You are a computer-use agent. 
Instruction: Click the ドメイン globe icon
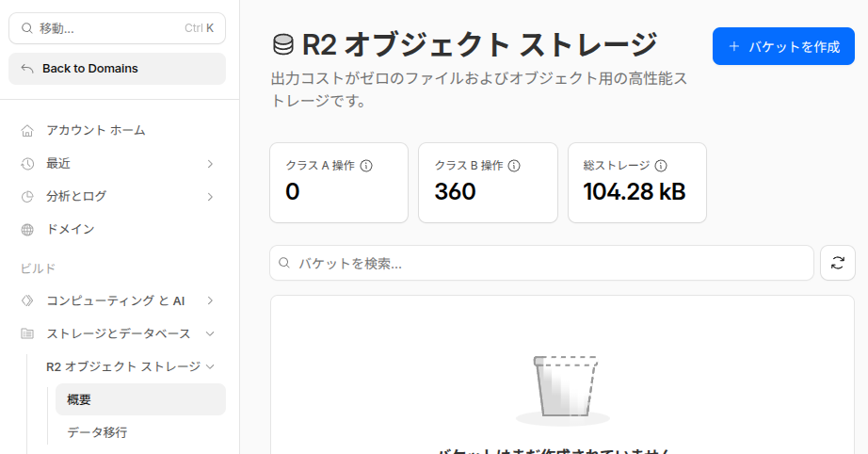27,229
